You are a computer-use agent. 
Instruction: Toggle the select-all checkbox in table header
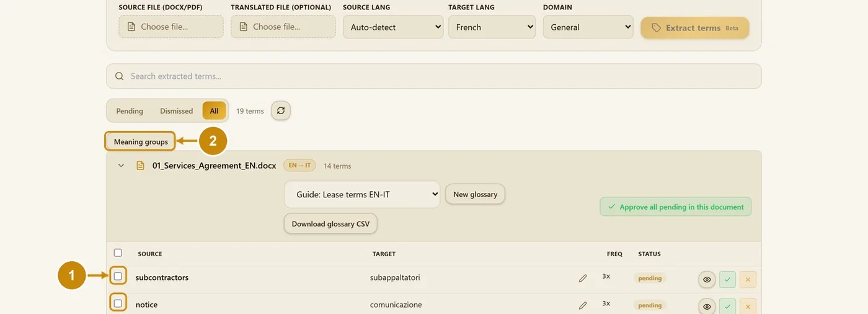[118, 253]
